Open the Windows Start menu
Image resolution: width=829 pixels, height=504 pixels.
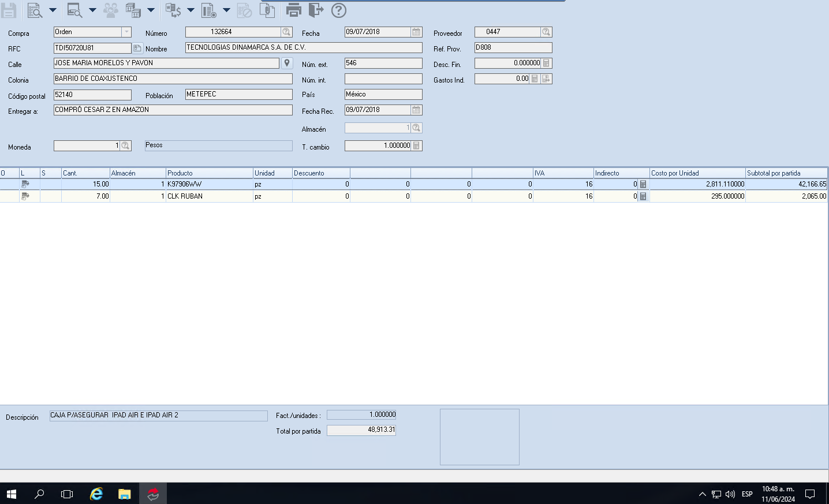[12, 494]
